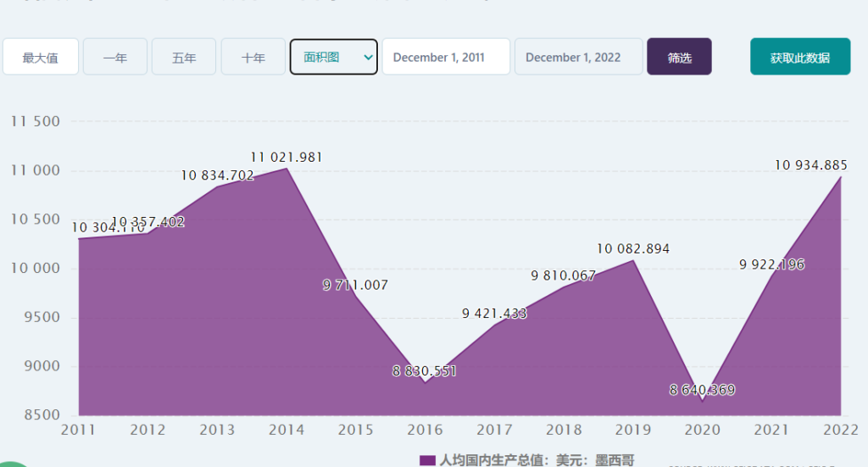Click x-axis year label 2016
The height and width of the screenshot is (467, 868).
click(x=426, y=430)
